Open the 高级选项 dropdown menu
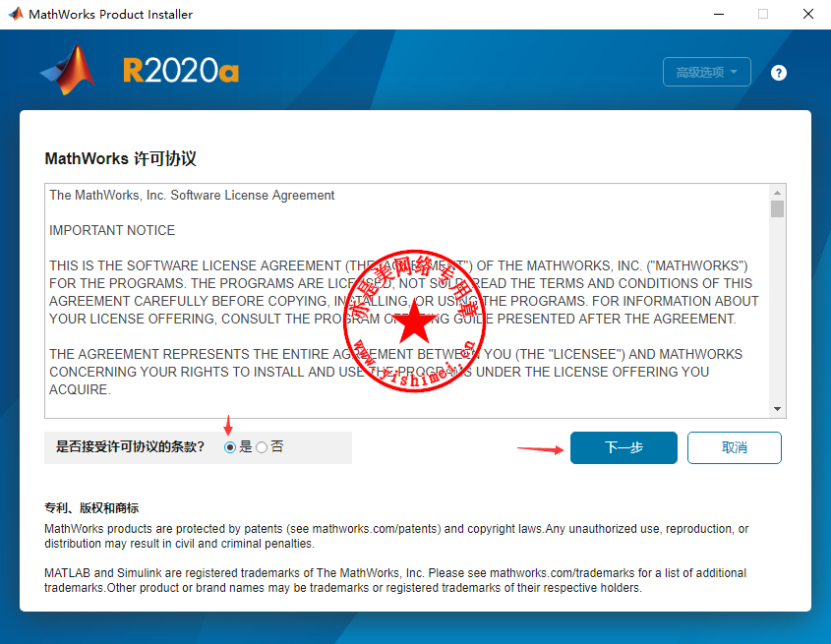The height and width of the screenshot is (644, 831). pyautogui.click(x=707, y=72)
